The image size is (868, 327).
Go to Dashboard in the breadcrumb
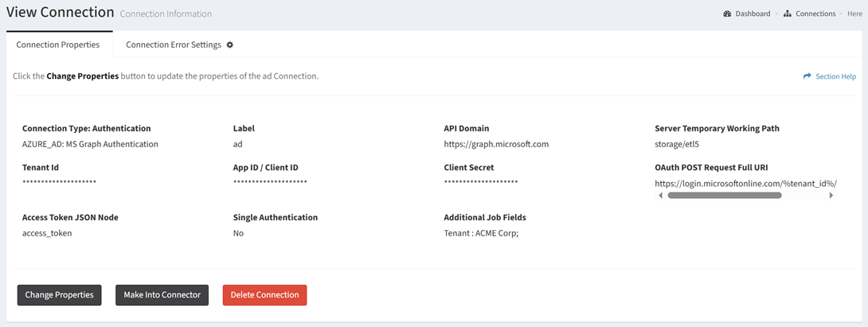[x=753, y=14]
